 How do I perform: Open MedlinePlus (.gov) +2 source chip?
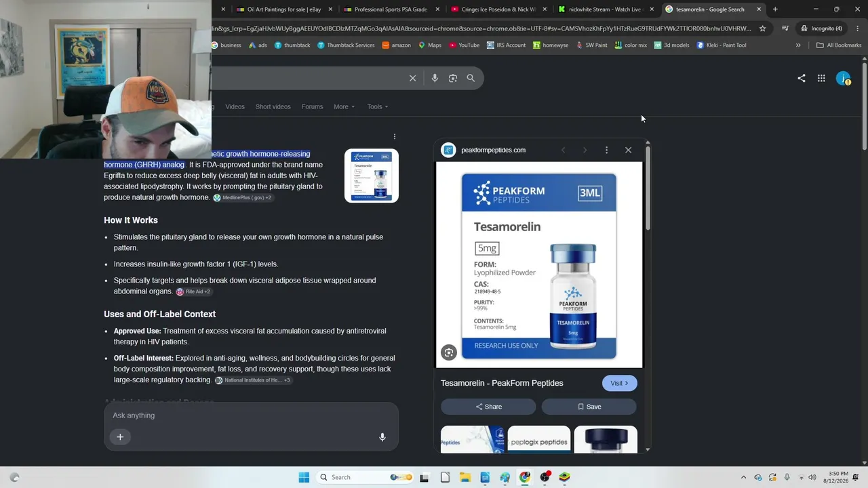coord(242,198)
